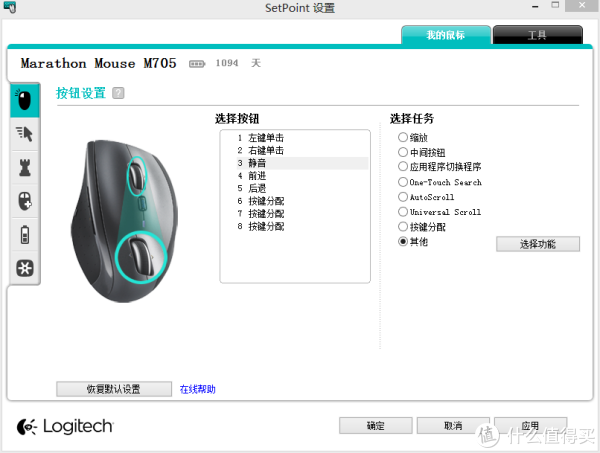Viewport: 600px width, 453px height.
Task: Select the One-Touch Search radio option
Action: tap(403, 182)
